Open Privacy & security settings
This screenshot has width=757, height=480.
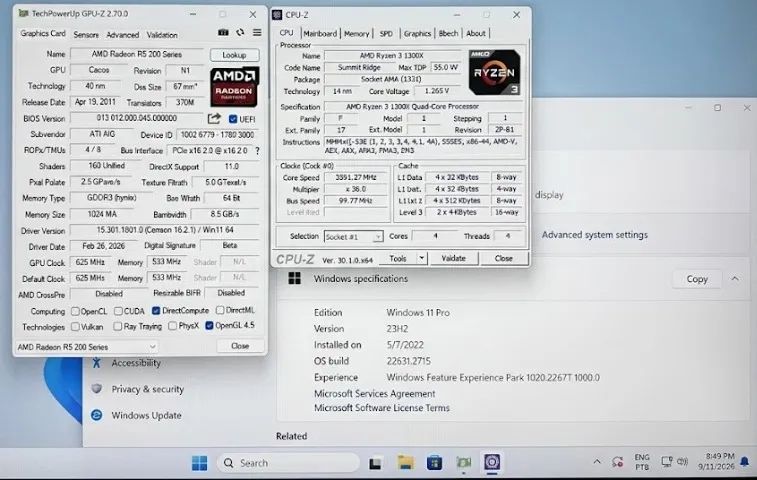pos(147,389)
